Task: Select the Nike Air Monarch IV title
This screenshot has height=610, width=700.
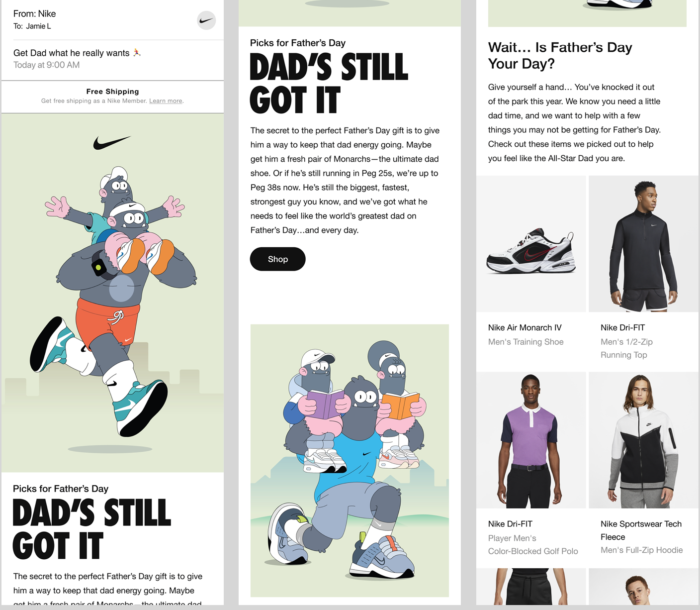Action: 525,327
